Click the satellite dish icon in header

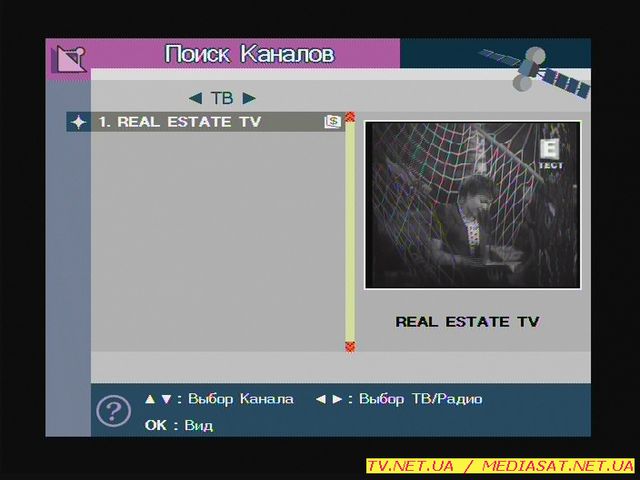pyautogui.click(x=69, y=60)
